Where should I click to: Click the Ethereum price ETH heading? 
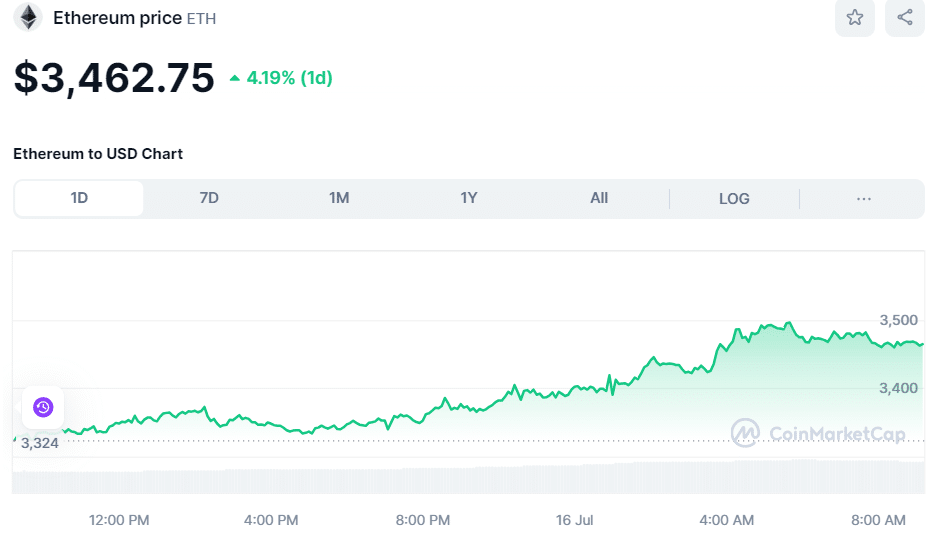(134, 18)
